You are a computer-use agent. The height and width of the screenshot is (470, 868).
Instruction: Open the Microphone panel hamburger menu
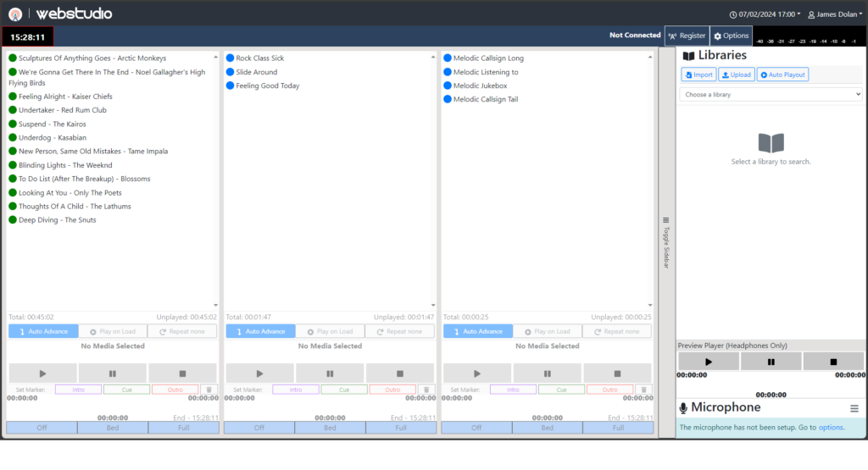(854, 409)
